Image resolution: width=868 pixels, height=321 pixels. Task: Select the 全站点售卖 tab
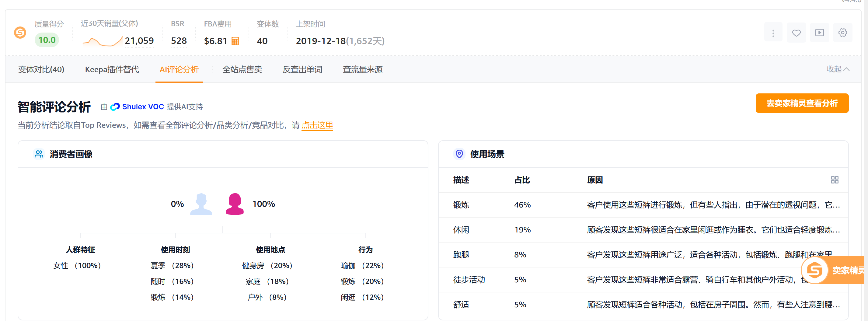(x=242, y=69)
